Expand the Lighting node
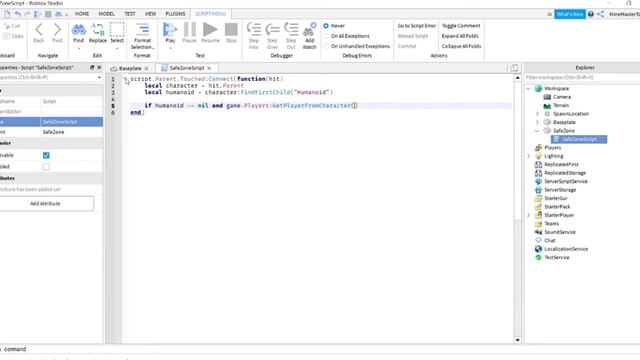Viewport: 640px width, 360px height. [x=529, y=156]
